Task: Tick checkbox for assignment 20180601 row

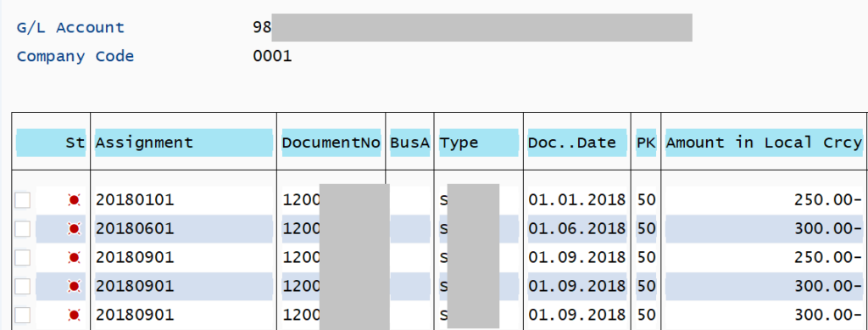Action: pyautogui.click(x=22, y=229)
